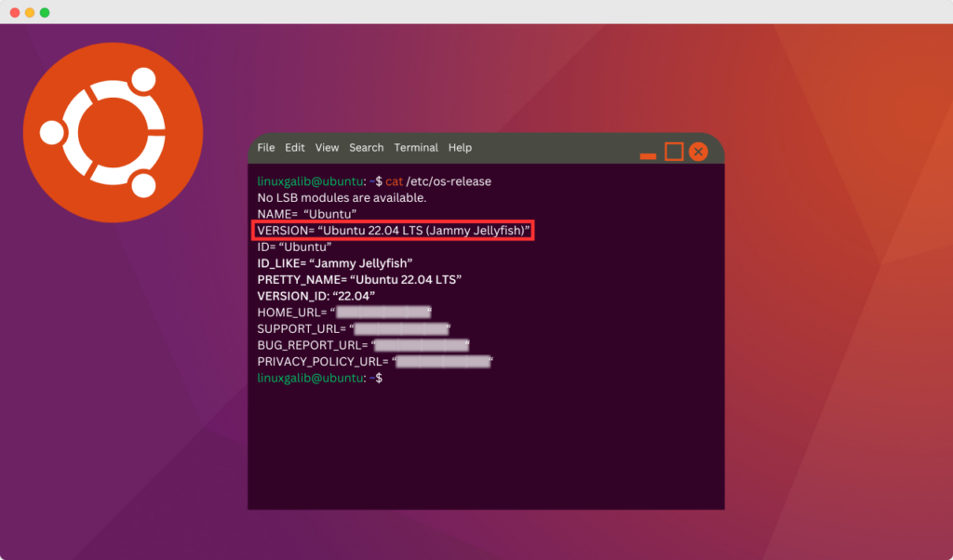953x560 pixels.
Task: Click the blurred HOME_URL value
Action: [x=383, y=312]
